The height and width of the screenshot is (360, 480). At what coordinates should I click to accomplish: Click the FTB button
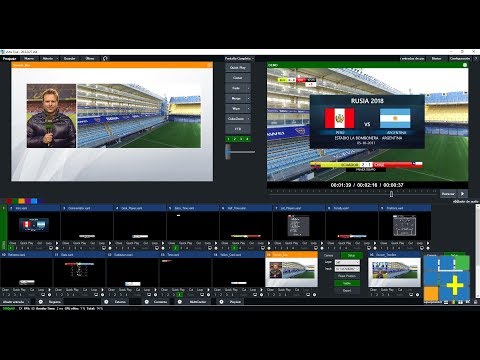pos(238,129)
